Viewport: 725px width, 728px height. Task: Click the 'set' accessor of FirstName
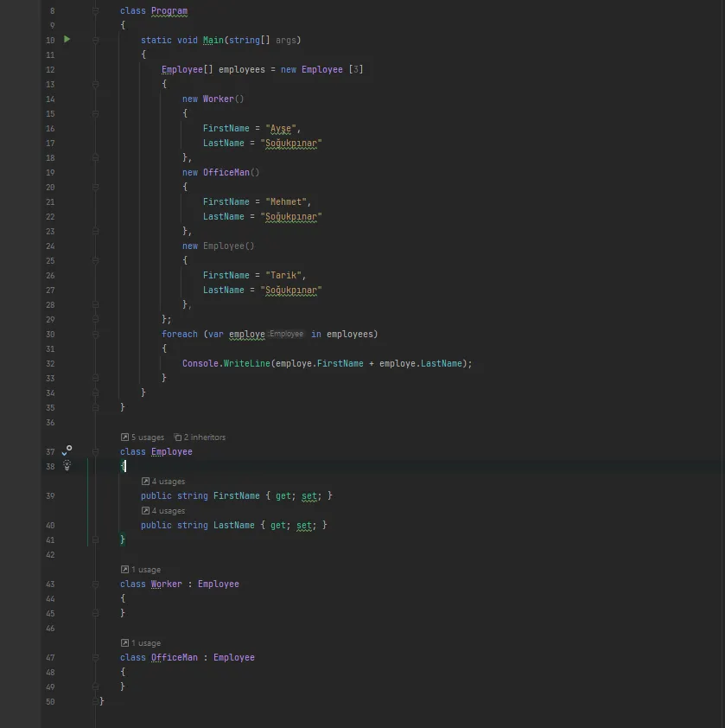[309, 496]
